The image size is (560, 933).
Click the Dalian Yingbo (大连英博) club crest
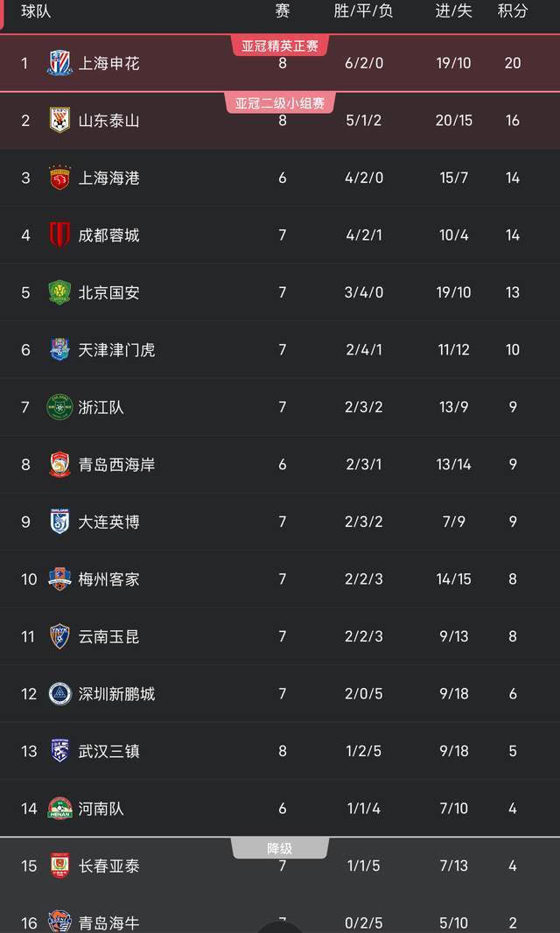tap(59, 522)
